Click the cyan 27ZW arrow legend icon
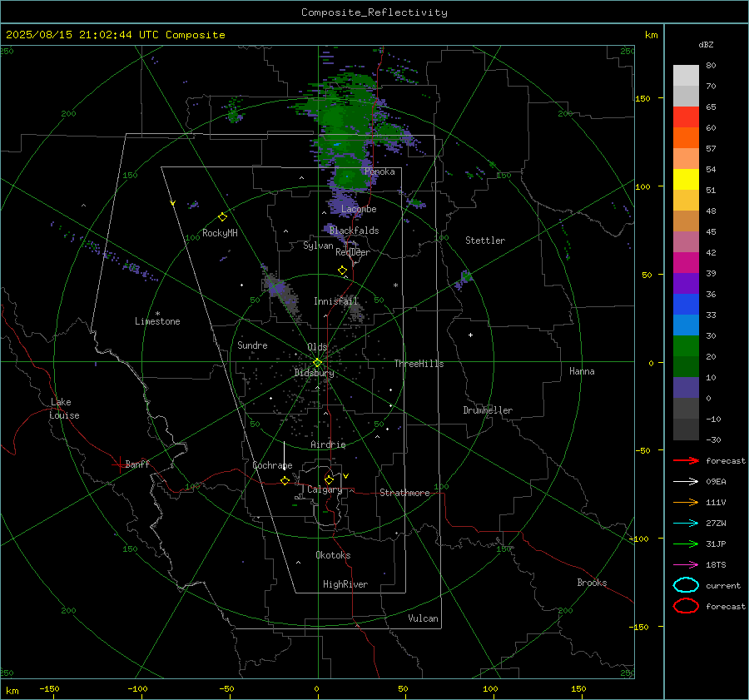Viewport: 749px width, 700px height. (686, 524)
